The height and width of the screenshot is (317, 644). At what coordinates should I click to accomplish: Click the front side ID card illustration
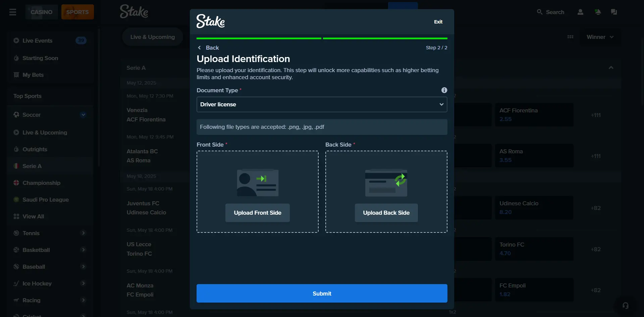[x=258, y=183]
